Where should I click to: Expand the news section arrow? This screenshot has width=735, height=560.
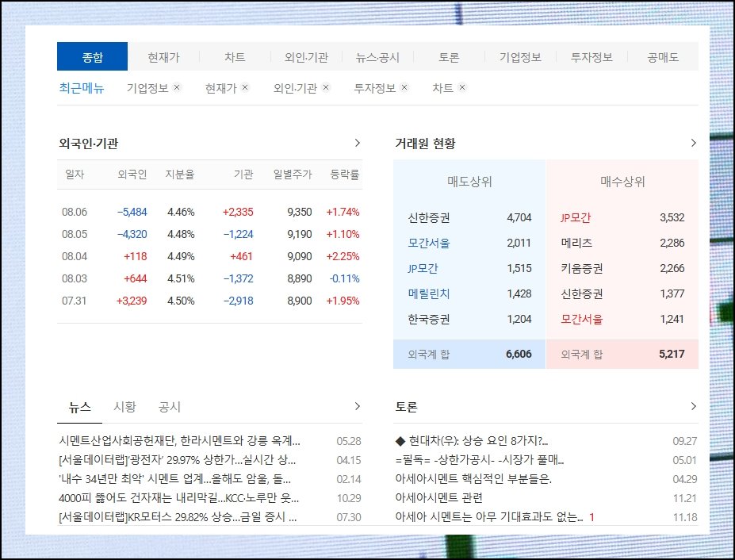click(357, 406)
